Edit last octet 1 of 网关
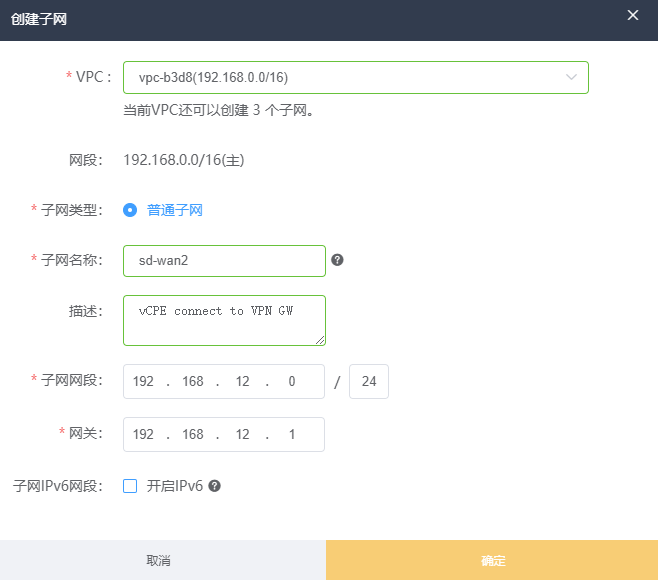 tap(292, 434)
